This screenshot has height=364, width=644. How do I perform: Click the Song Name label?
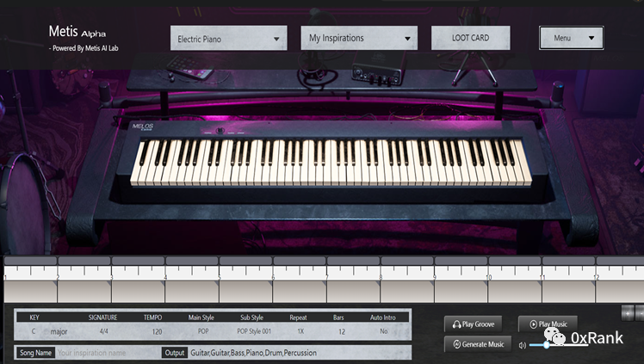36,353
